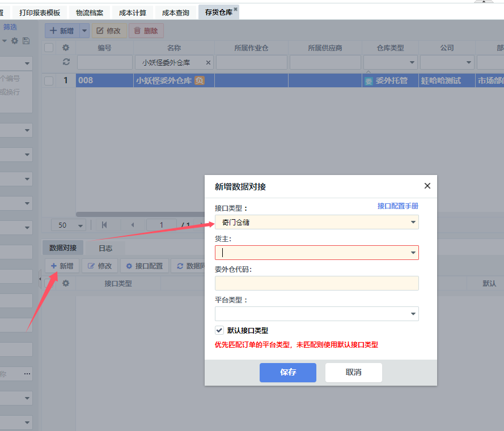This screenshot has height=431, width=504.
Task: Open the 货主 dropdown list
Action: pyautogui.click(x=413, y=253)
